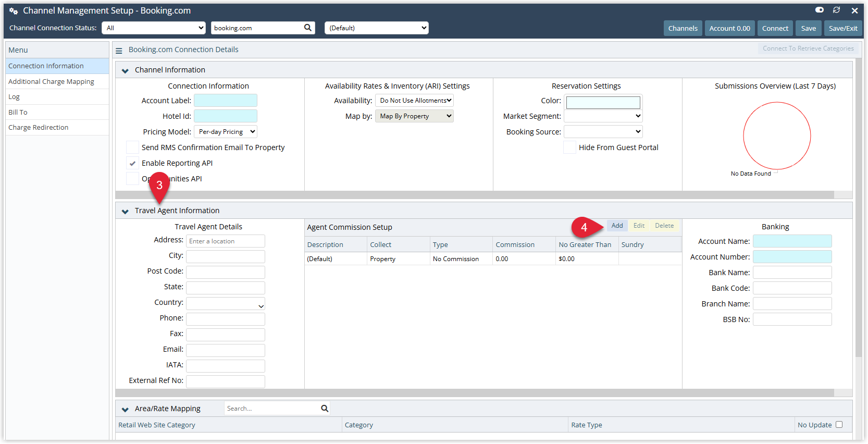The width and height of the screenshot is (868, 444).
Task: Click the Area/Rate Mapping search magnifier icon
Action: pos(325,409)
